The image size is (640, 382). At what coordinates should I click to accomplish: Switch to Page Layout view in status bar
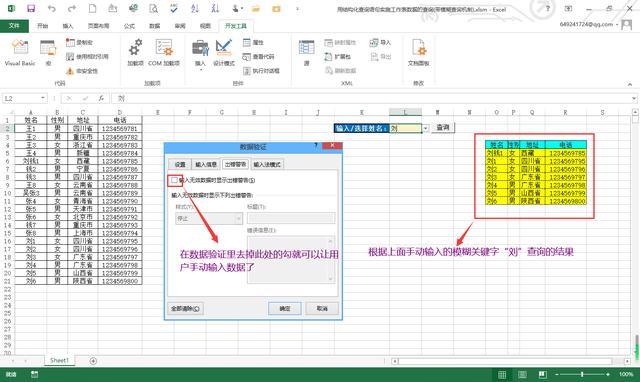click(x=522, y=374)
